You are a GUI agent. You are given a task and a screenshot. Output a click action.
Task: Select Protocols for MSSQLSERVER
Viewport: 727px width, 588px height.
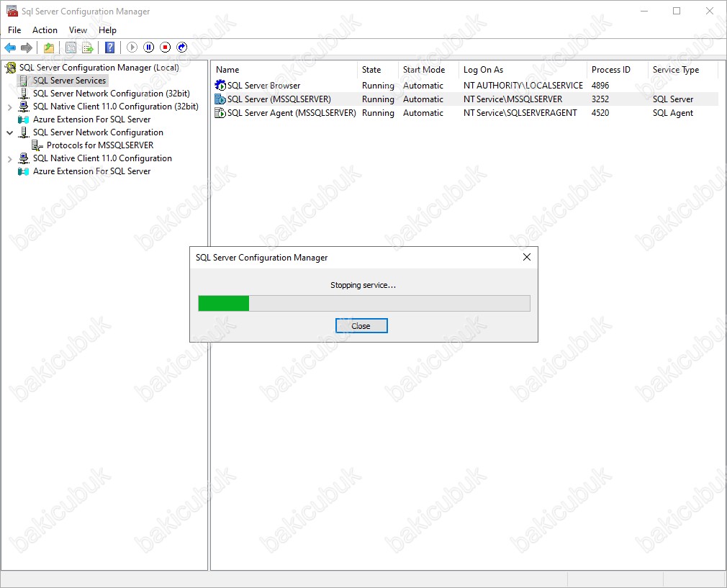(100, 145)
